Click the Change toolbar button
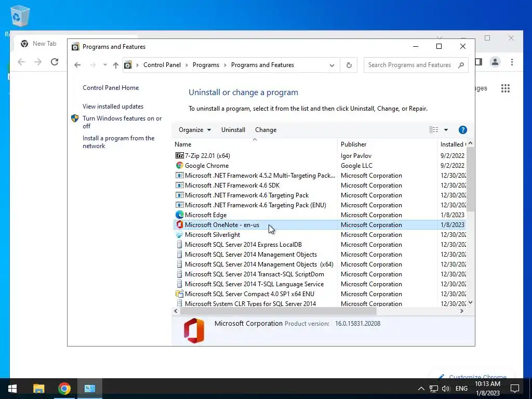This screenshot has height=399, width=532. click(x=265, y=130)
